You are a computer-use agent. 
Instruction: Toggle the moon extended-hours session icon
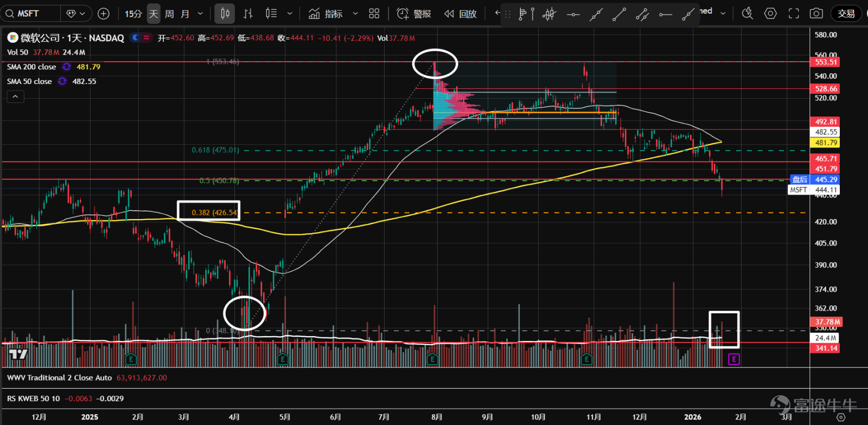(x=135, y=37)
